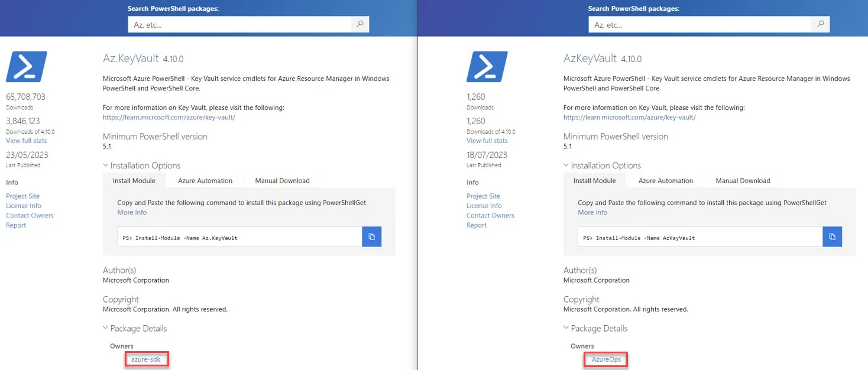Image resolution: width=868 pixels, height=370 pixels.
Task: Click More Info link on AzKeyVault install tab
Action: pos(592,213)
